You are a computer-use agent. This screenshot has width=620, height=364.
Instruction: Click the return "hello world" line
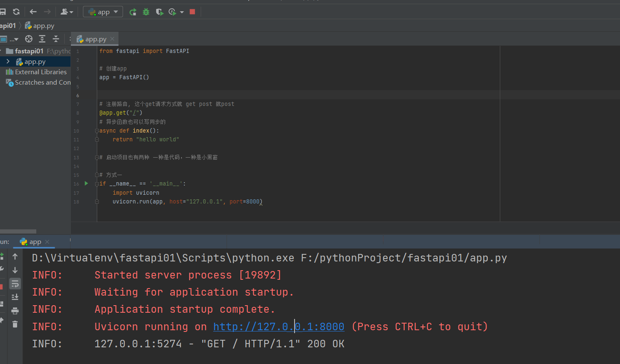146,139
